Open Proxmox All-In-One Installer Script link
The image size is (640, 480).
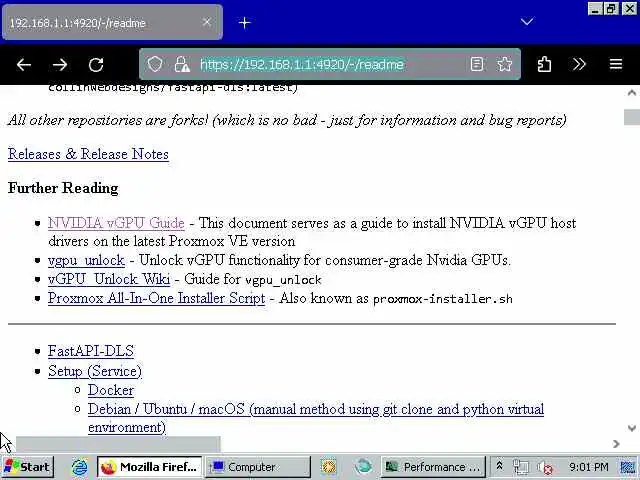[156, 298]
